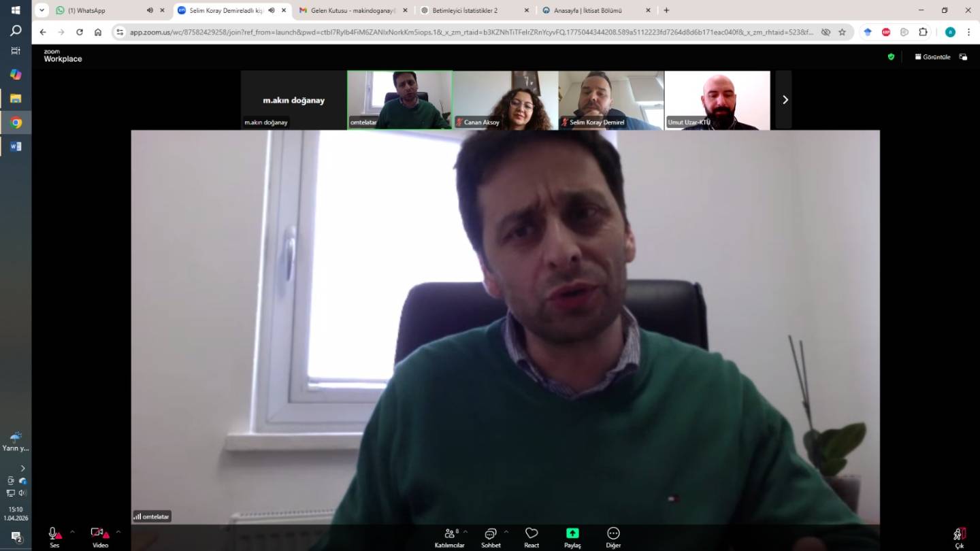Open video options arrow beside Video
980x551 pixels.
coord(118,532)
